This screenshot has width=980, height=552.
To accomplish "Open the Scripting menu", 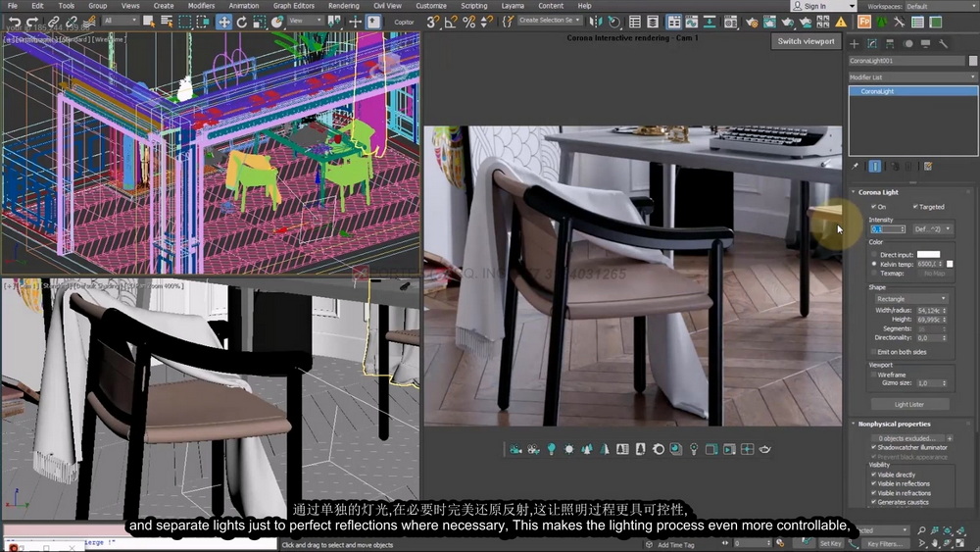I will 473,6.
